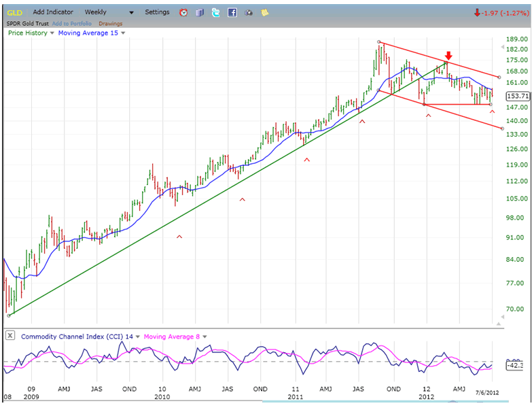This screenshot has height=410, width=532.
Task: Expand the Moving Average 15 dropdown
Action: coord(123,33)
